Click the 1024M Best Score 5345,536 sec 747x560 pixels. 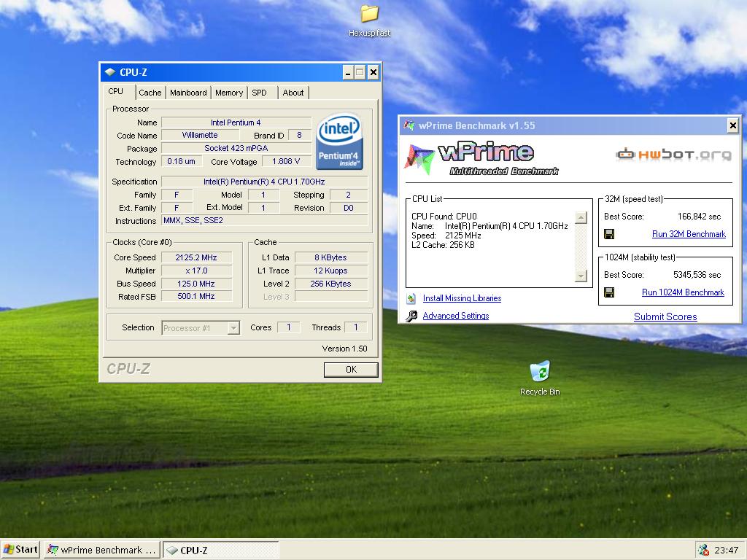[697, 275]
